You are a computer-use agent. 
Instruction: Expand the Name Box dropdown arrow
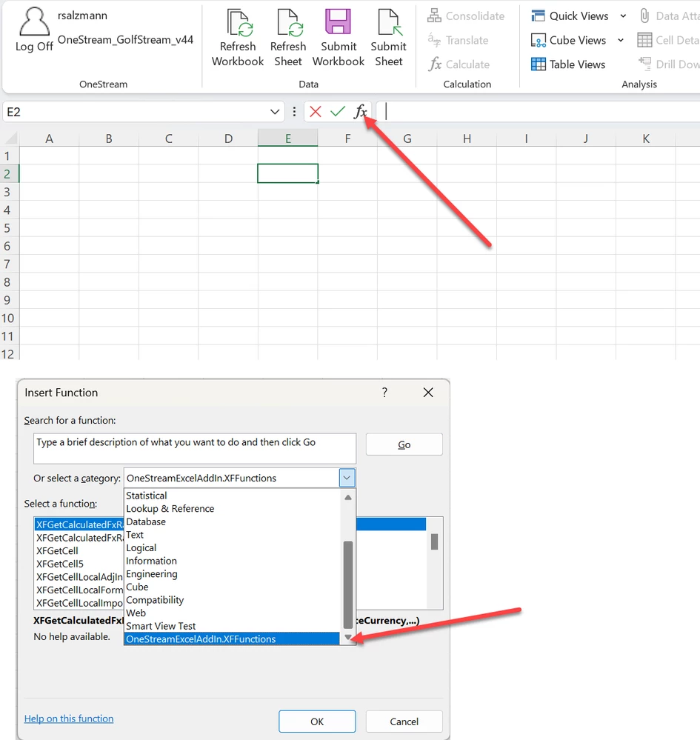[x=275, y=112]
